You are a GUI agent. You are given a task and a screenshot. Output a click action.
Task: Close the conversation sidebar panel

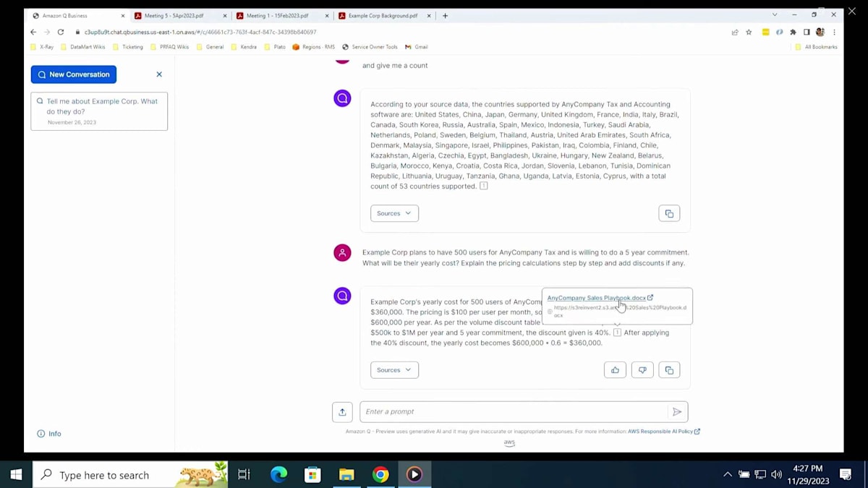(x=159, y=74)
